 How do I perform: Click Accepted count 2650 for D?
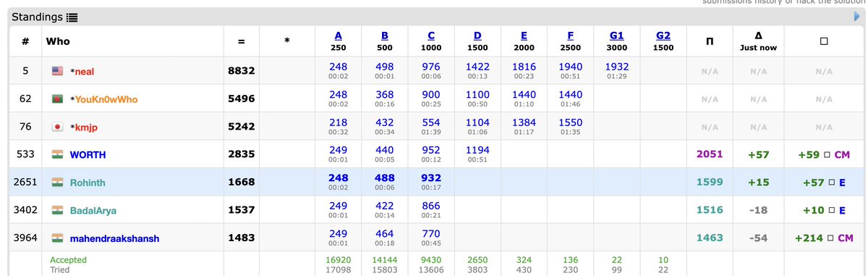[x=477, y=259]
